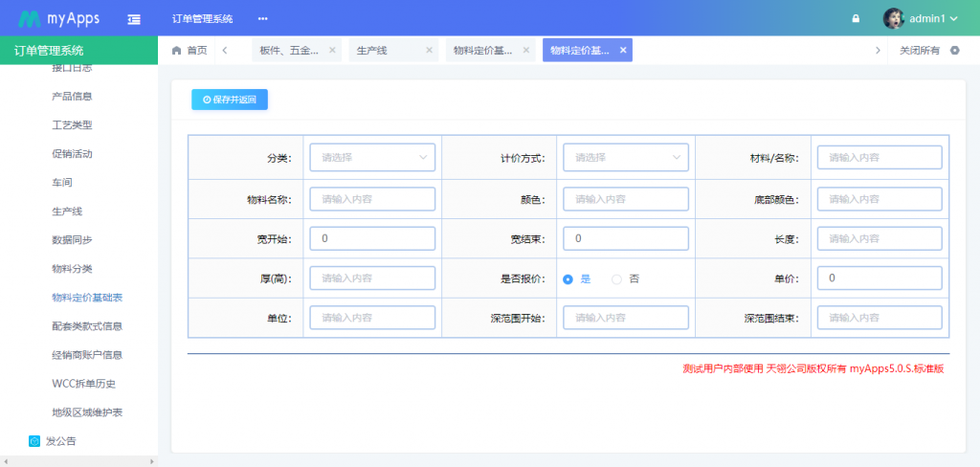Open the 分类 dropdown
Screen dimensions: 980x467
tap(372, 158)
